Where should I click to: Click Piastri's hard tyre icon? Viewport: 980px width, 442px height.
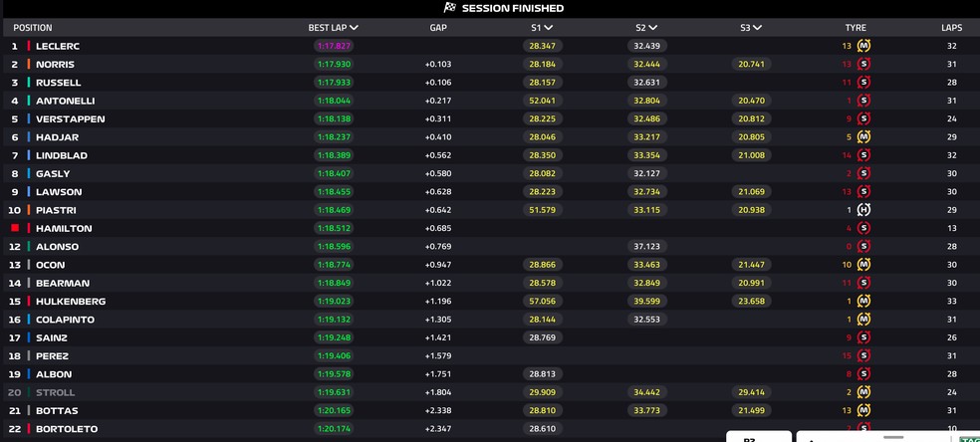point(863,210)
